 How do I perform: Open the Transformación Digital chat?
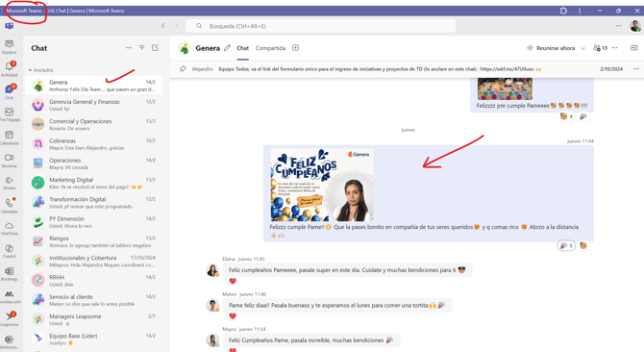[93, 203]
